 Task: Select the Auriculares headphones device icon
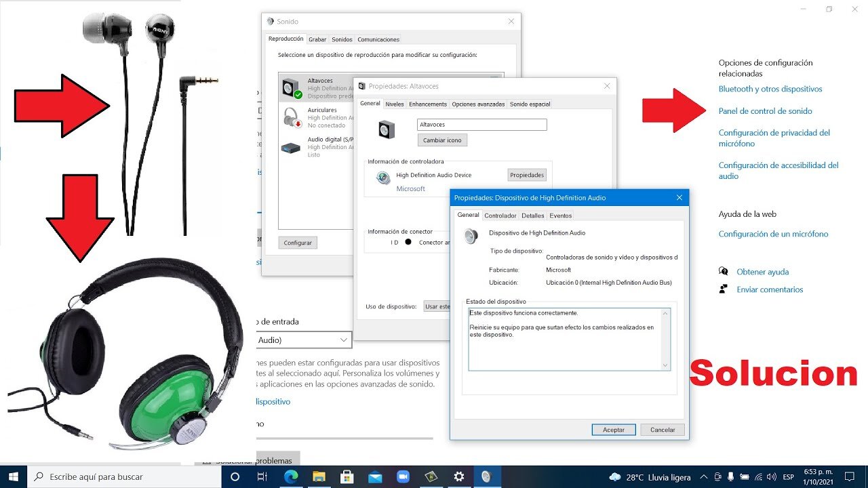(x=292, y=117)
